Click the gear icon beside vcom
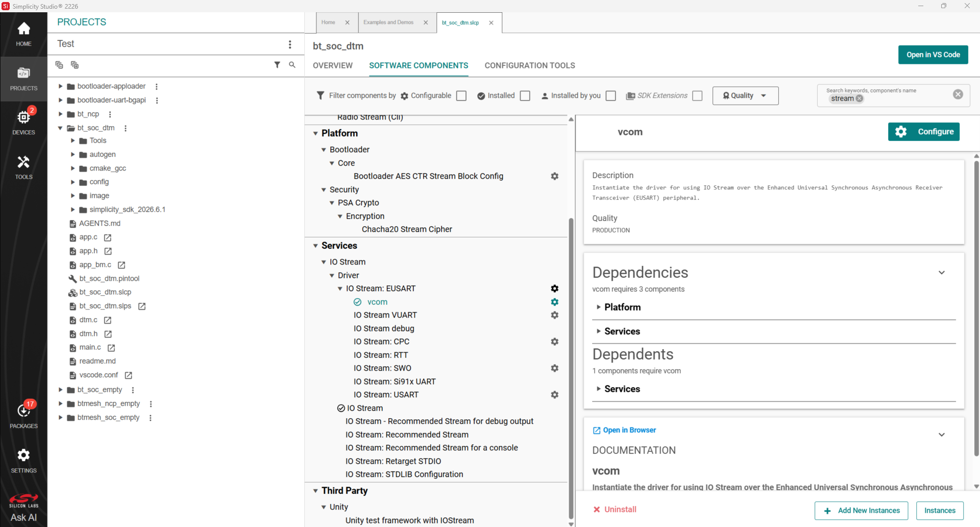This screenshot has width=980, height=527. 555,302
